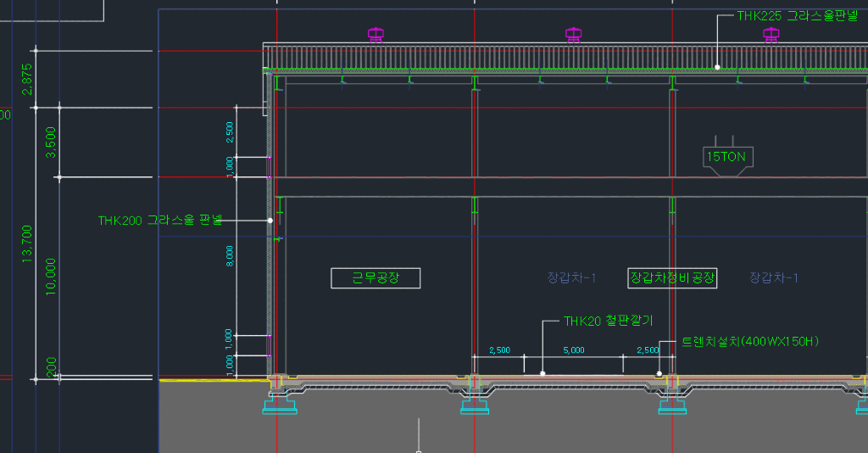Select the 트렌치설치(400WX150H) note text

point(750,341)
